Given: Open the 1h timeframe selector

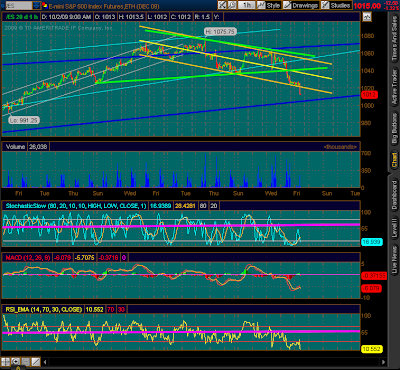Looking at the screenshot, I should click(247, 5).
